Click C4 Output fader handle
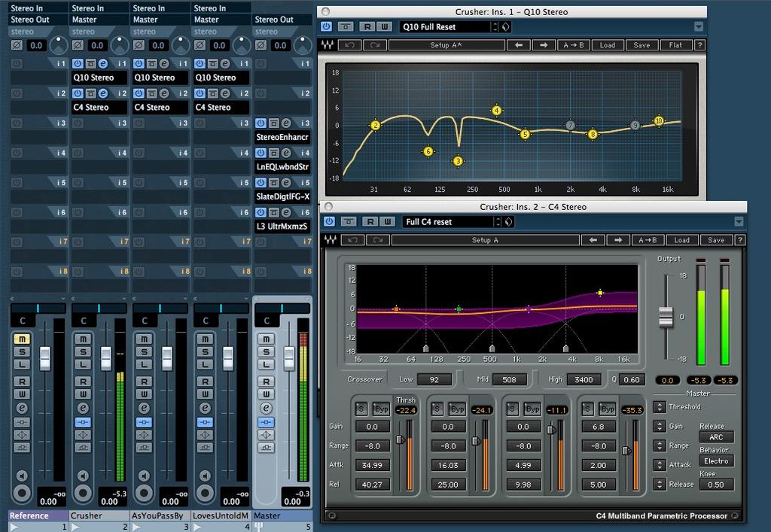 pyautogui.click(x=666, y=317)
